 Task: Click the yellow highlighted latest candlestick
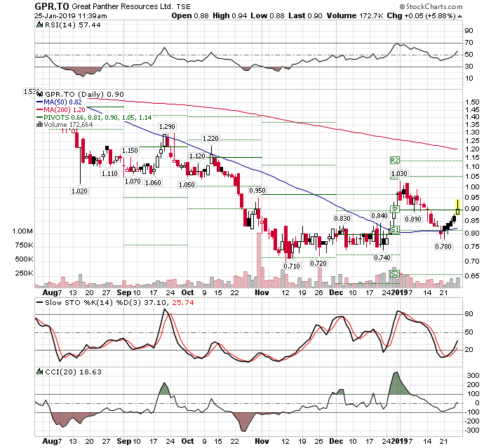tap(458, 208)
